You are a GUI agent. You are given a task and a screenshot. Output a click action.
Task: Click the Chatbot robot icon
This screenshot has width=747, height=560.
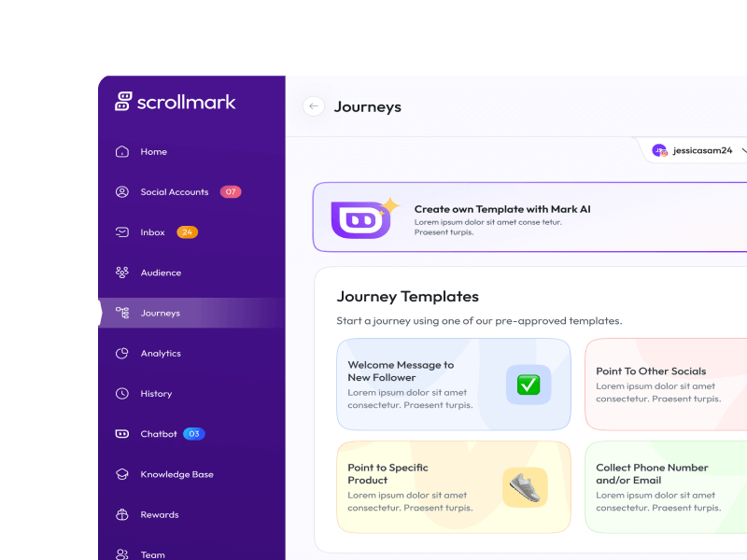122,434
